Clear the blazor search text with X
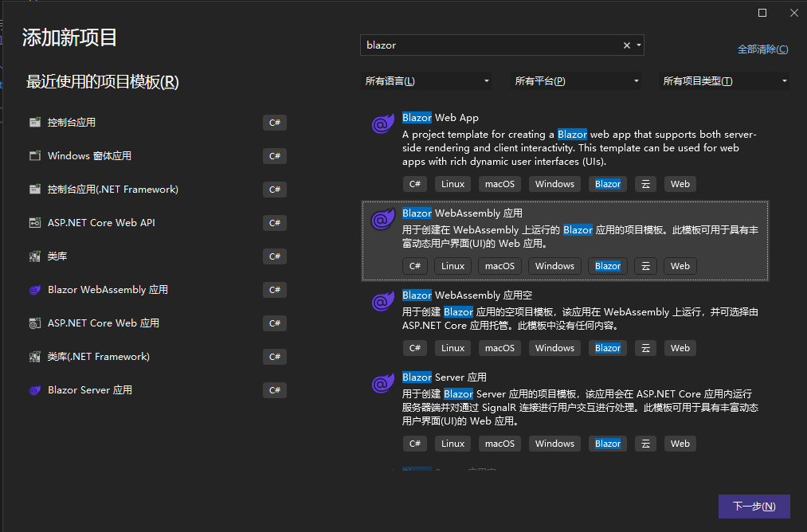This screenshot has height=532, width=807. click(627, 45)
